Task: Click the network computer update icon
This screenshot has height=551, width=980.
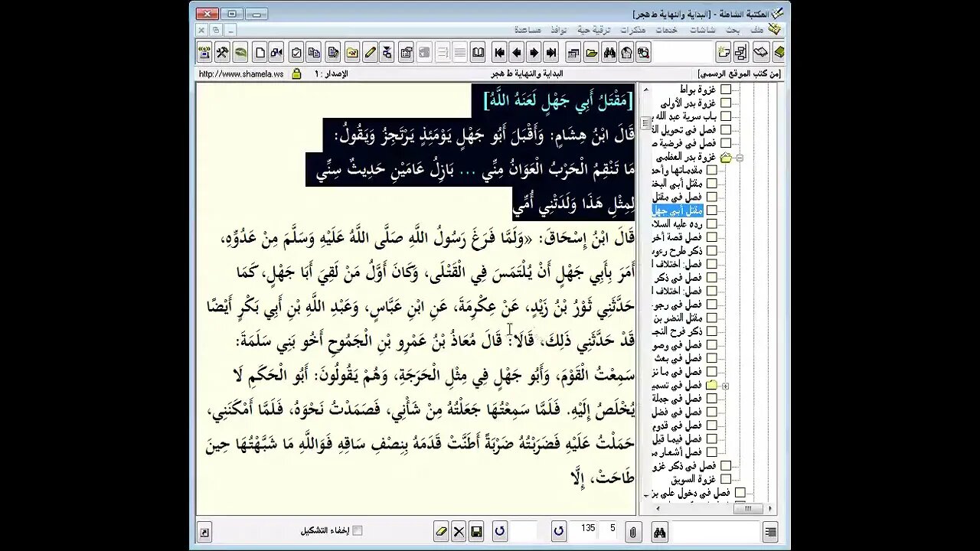Action: tap(204, 53)
